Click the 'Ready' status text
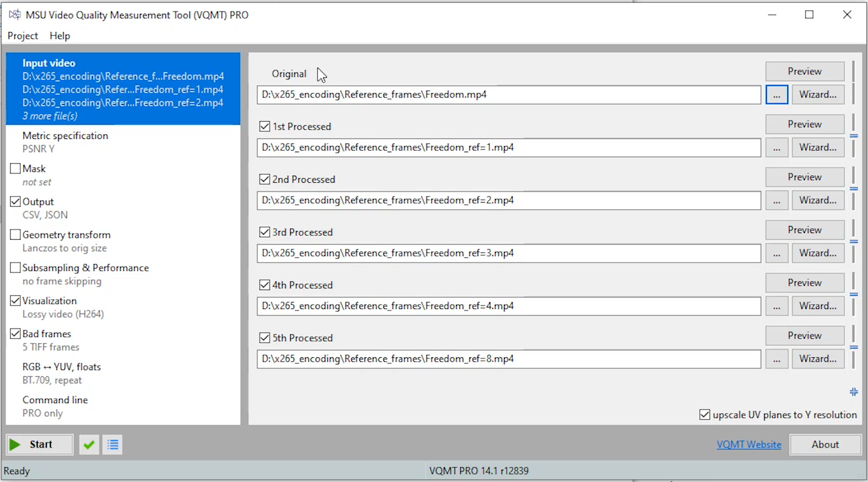Viewport: 868px width, 482px height. pos(17,471)
